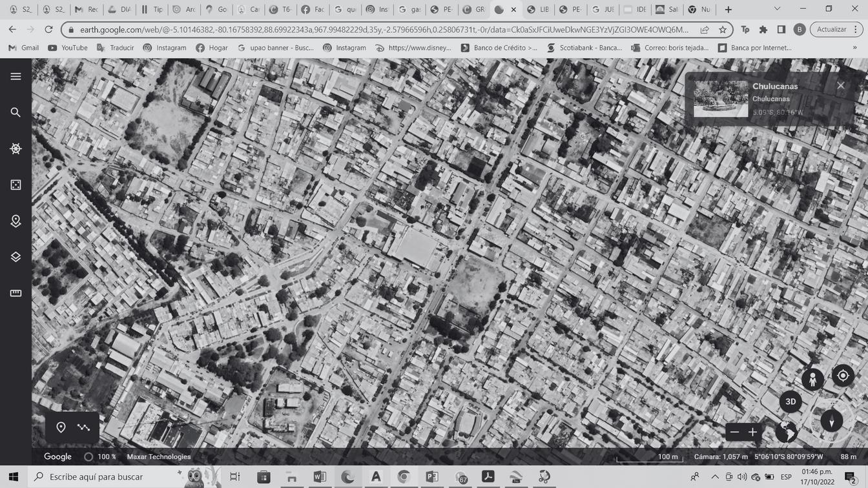Open the Correo: boris tejada bookmark
This screenshot has height=488, width=868.
pyautogui.click(x=670, y=48)
